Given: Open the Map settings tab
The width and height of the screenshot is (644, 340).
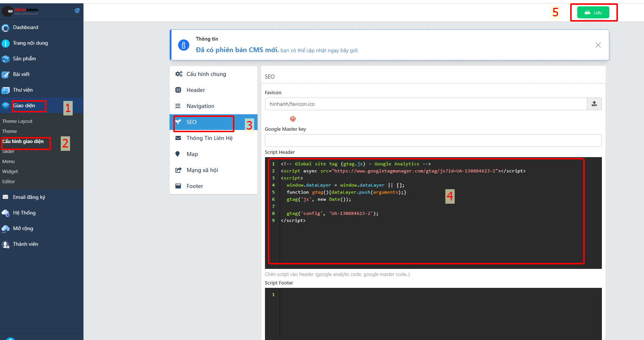Looking at the screenshot, I should (x=214, y=154).
